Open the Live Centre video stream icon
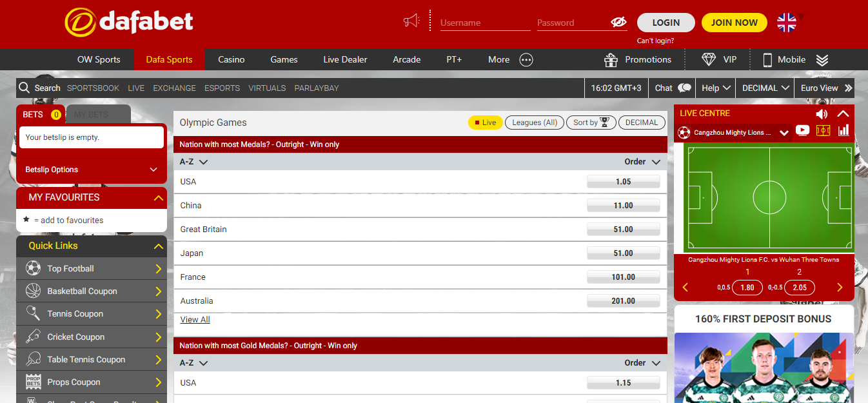The image size is (868, 403). tap(802, 131)
